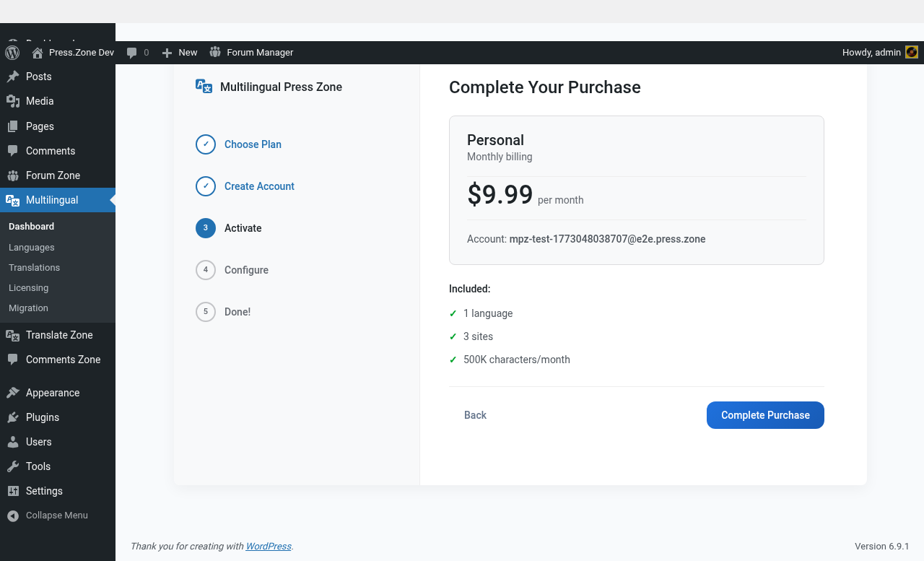Viewport: 924px width, 561px height.
Task: Click the step 3 Activate circle
Action: 206,228
